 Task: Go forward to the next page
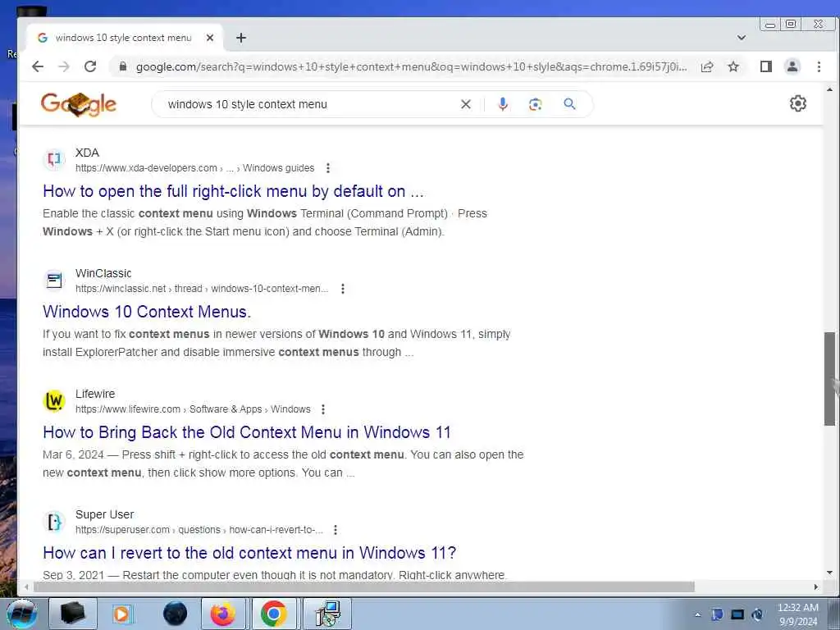pyautogui.click(x=64, y=66)
